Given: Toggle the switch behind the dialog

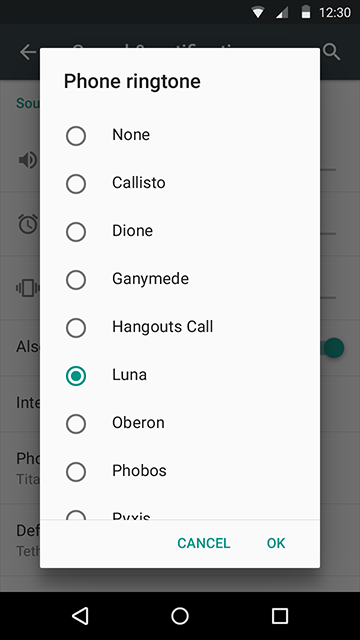Looking at the screenshot, I should [x=332, y=348].
